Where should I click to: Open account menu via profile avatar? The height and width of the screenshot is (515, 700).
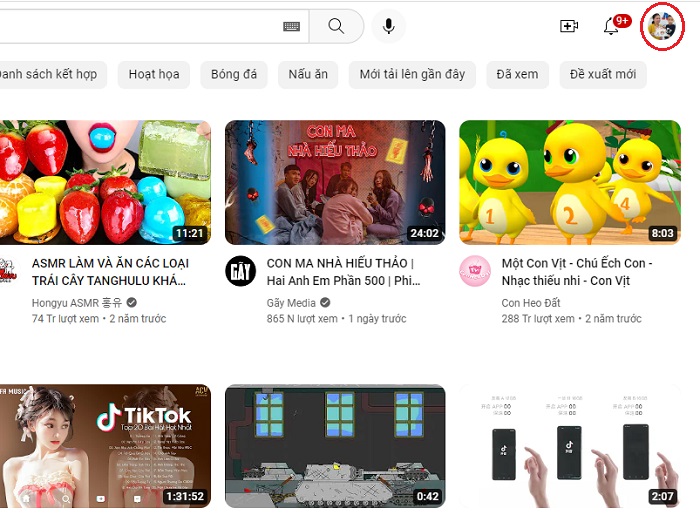(x=662, y=27)
